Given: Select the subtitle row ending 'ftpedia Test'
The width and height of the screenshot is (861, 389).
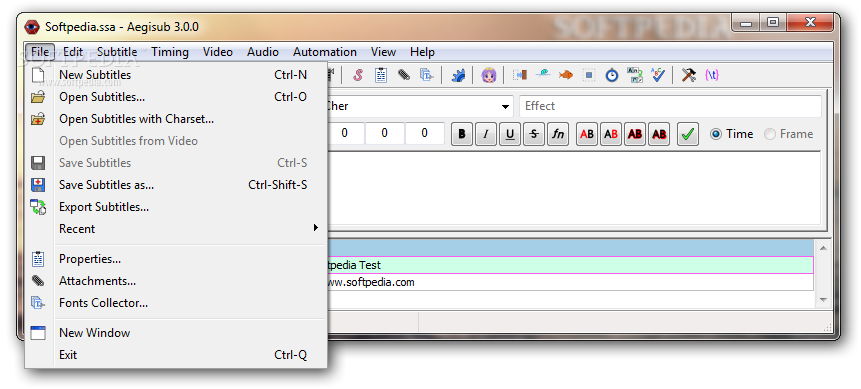Looking at the screenshot, I should click(570, 265).
